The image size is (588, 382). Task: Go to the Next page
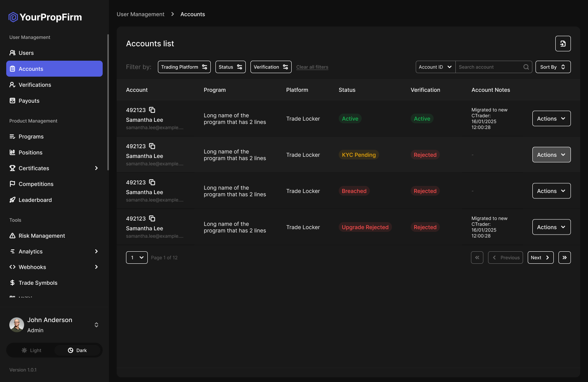pos(540,258)
